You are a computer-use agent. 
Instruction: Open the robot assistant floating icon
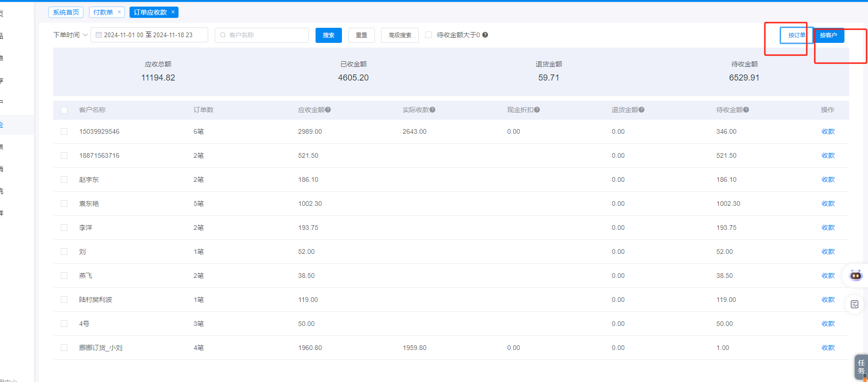coord(855,276)
